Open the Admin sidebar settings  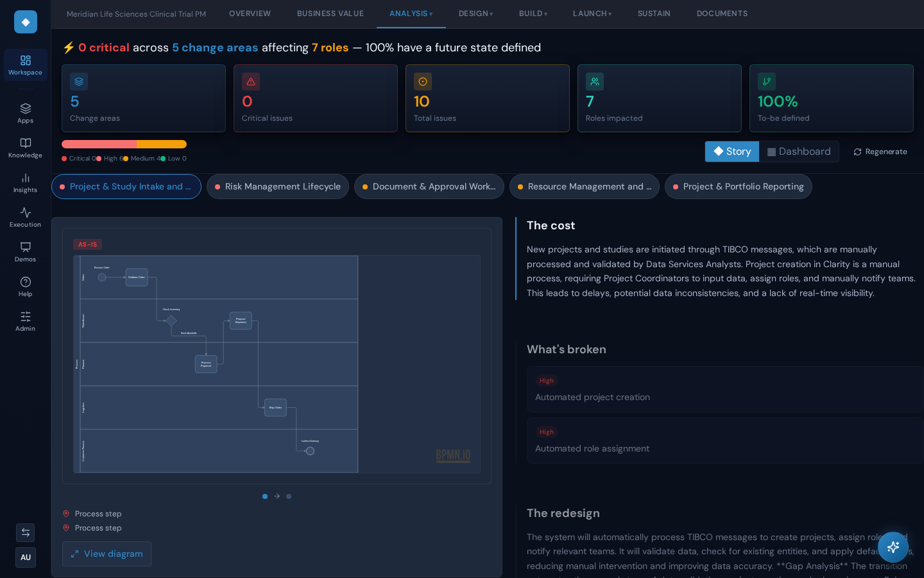(x=26, y=321)
